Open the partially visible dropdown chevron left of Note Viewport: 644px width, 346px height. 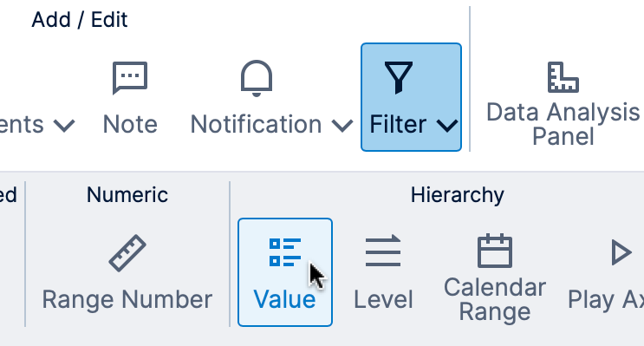click(64, 126)
